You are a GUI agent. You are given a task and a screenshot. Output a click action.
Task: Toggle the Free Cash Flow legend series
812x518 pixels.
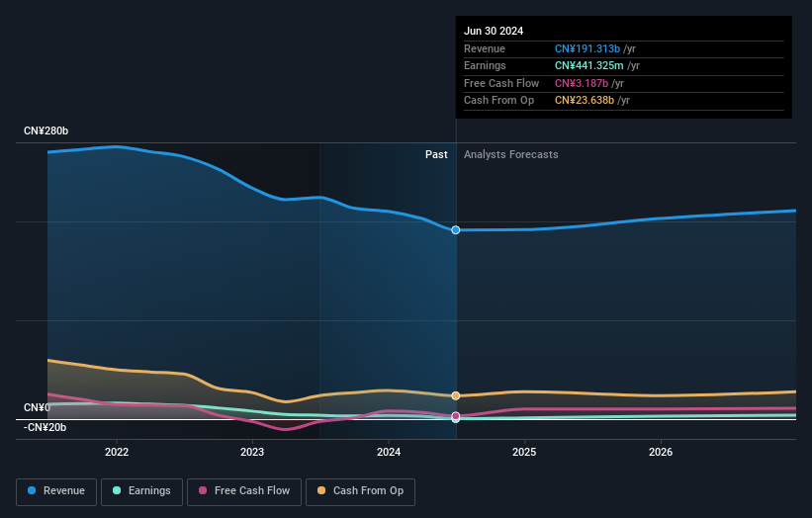pos(244,491)
